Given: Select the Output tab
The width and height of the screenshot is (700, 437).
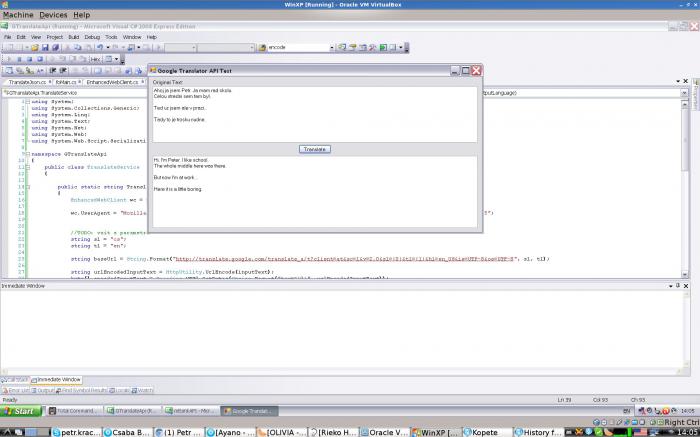Looking at the screenshot, I should click(43, 390).
